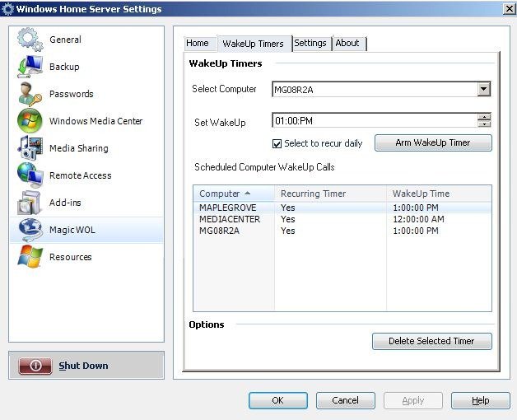
Task: Sort by WakeUp Time column header
Action: [x=439, y=194]
